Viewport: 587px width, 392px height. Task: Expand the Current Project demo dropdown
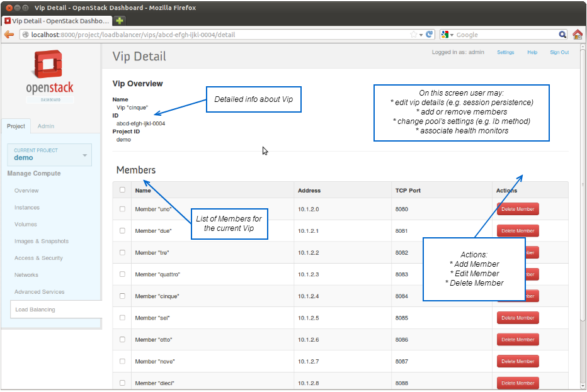tap(85, 155)
